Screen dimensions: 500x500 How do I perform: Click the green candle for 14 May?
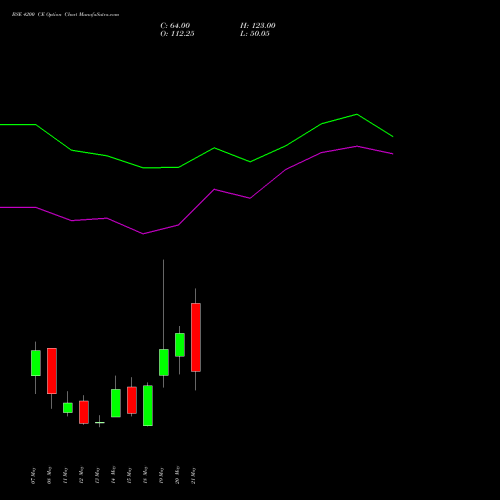(116, 403)
